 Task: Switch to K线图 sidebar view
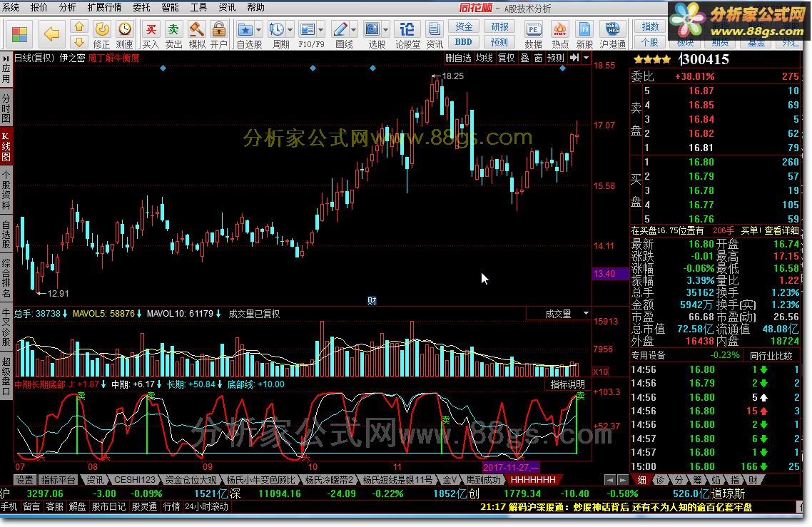(6, 146)
